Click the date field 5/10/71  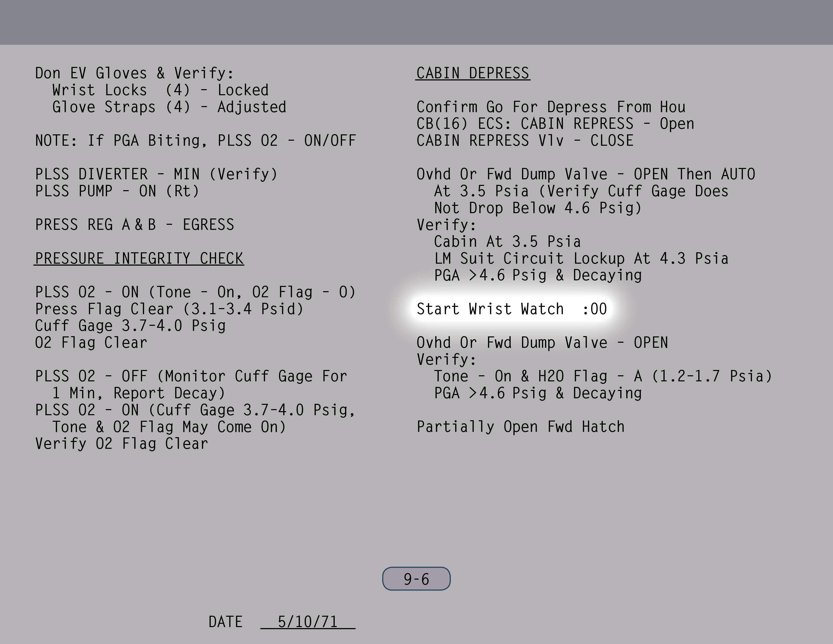(307, 622)
